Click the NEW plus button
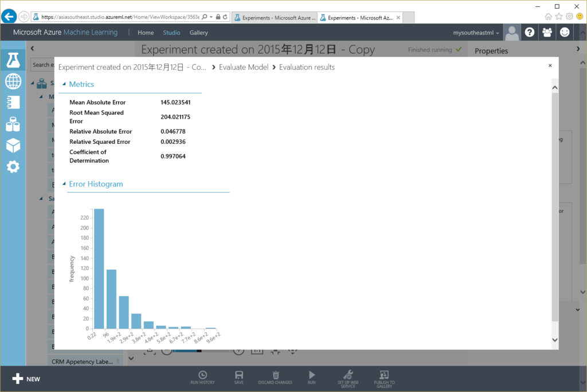587x392 pixels. click(x=25, y=379)
